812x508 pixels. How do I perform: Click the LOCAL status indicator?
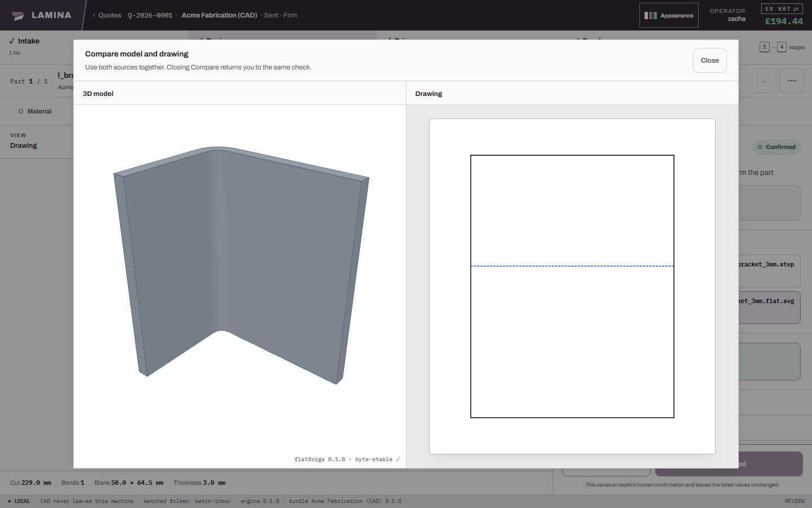(x=19, y=501)
